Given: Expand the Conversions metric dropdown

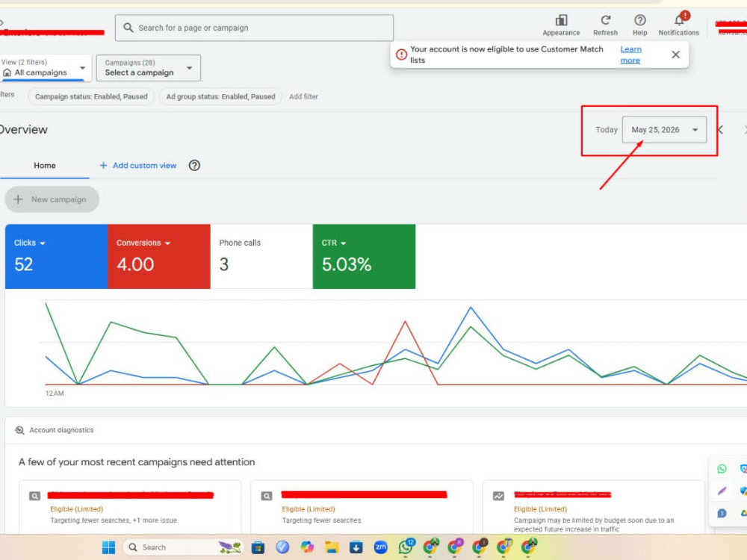Looking at the screenshot, I should click(x=167, y=243).
